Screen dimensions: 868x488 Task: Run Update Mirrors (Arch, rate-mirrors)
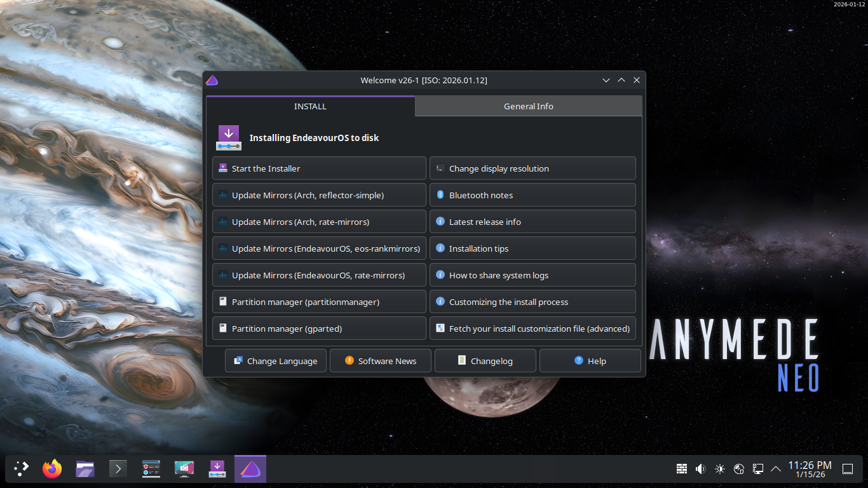tap(319, 222)
